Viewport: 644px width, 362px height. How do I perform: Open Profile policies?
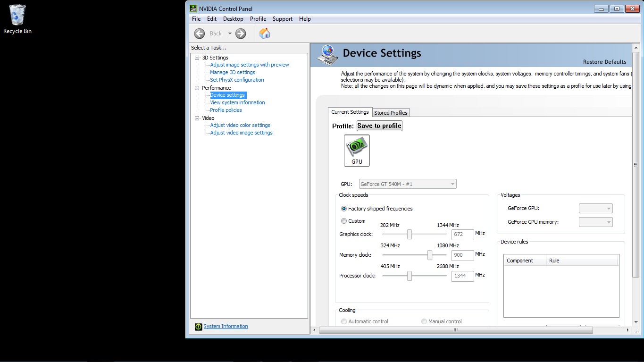pos(226,110)
